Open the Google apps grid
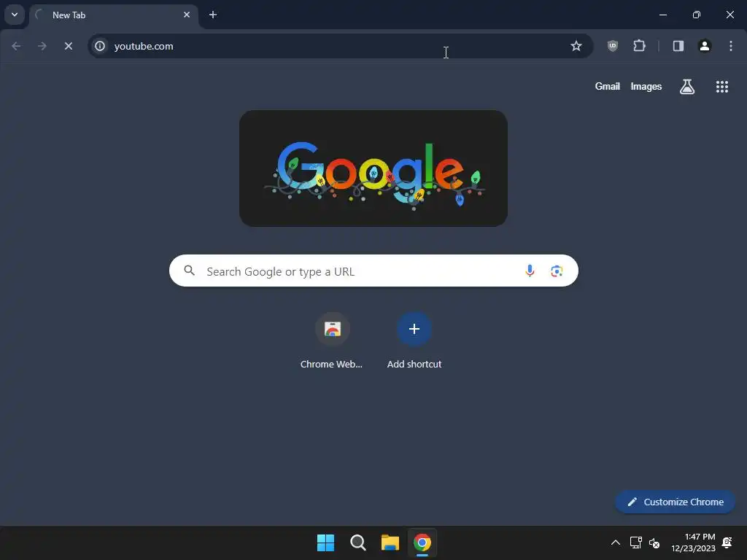This screenshot has width=747, height=560. [x=721, y=87]
